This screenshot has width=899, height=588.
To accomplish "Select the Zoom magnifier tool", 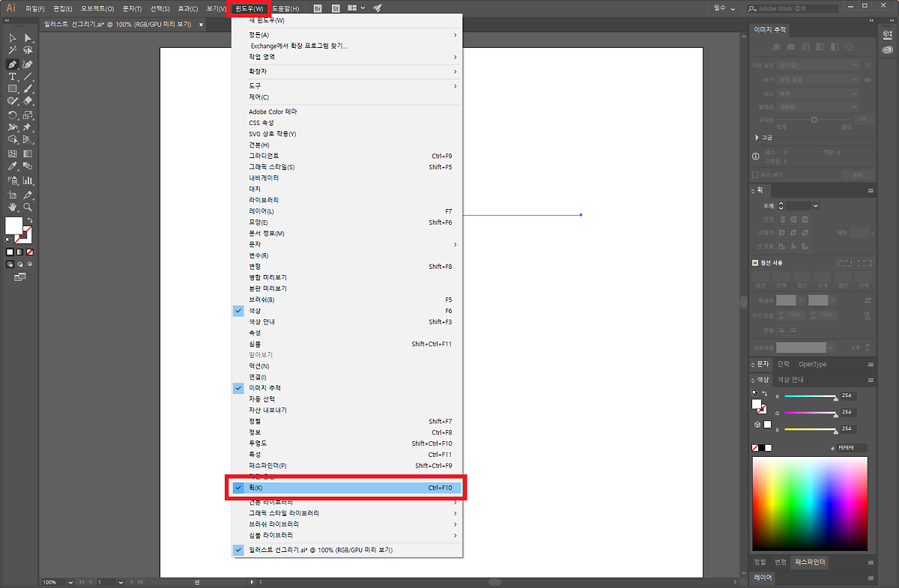I will [28, 207].
